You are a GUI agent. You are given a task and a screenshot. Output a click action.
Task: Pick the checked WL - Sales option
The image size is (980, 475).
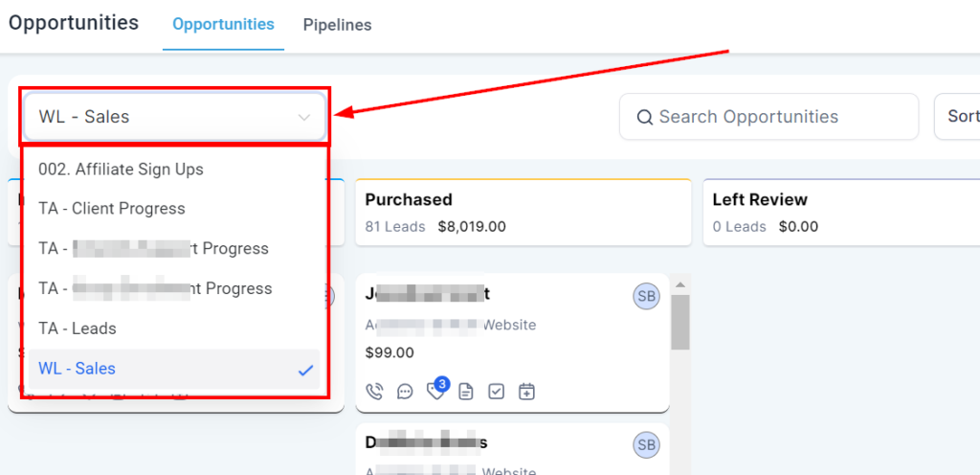(x=78, y=369)
